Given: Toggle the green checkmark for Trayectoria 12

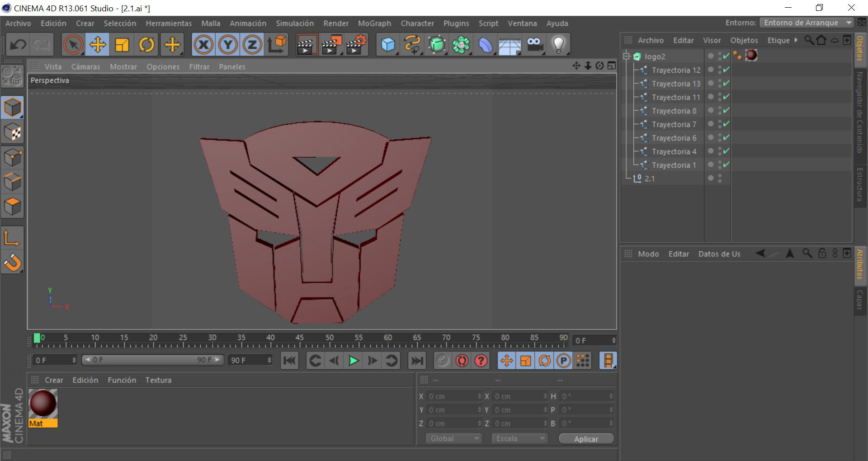Looking at the screenshot, I should pyautogui.click(x=726, y=70).
